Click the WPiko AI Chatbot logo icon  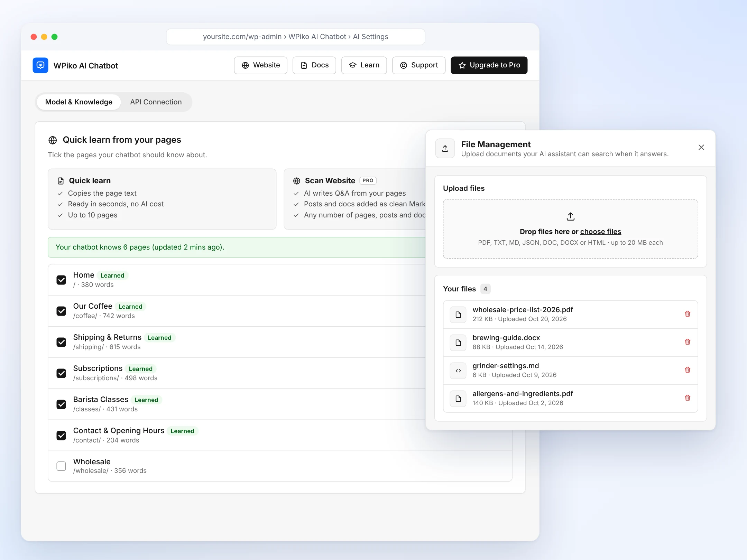point(40,65)
